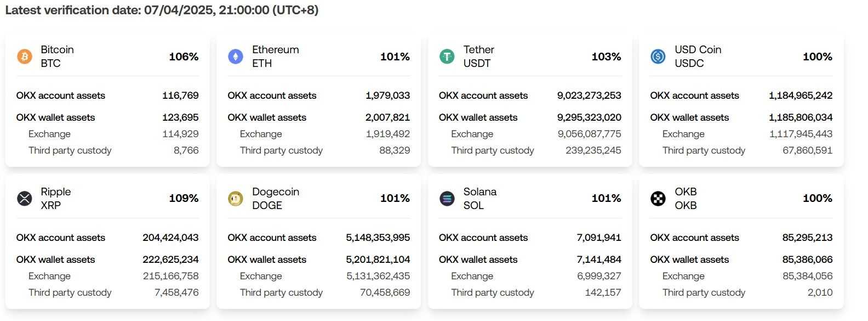Click the Solana striped icon

pyautogui.click(x=447, y=199)
